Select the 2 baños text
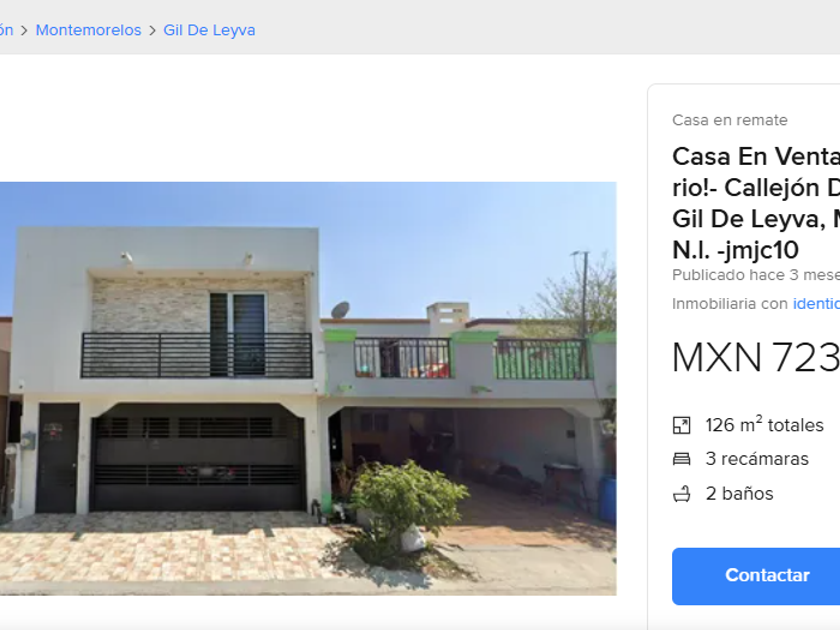The image size is (840, 630). [739, 493]
